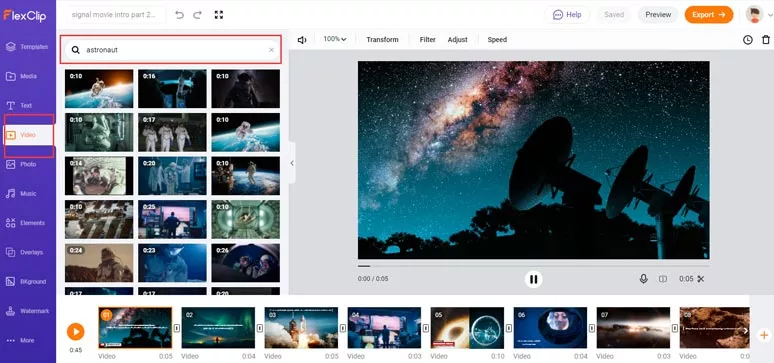Open the clock duration icon
The image size is (774, 363).
tap(748, 40)
